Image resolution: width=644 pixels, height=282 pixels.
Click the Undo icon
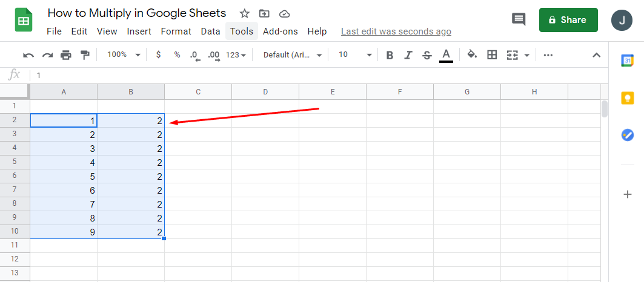coord(28,55)
